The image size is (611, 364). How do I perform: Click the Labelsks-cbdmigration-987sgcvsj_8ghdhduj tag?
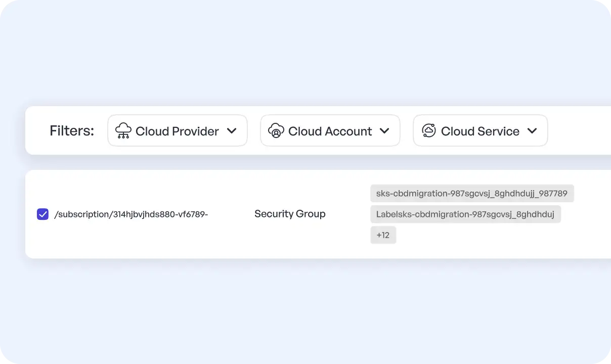pos(465,214)
